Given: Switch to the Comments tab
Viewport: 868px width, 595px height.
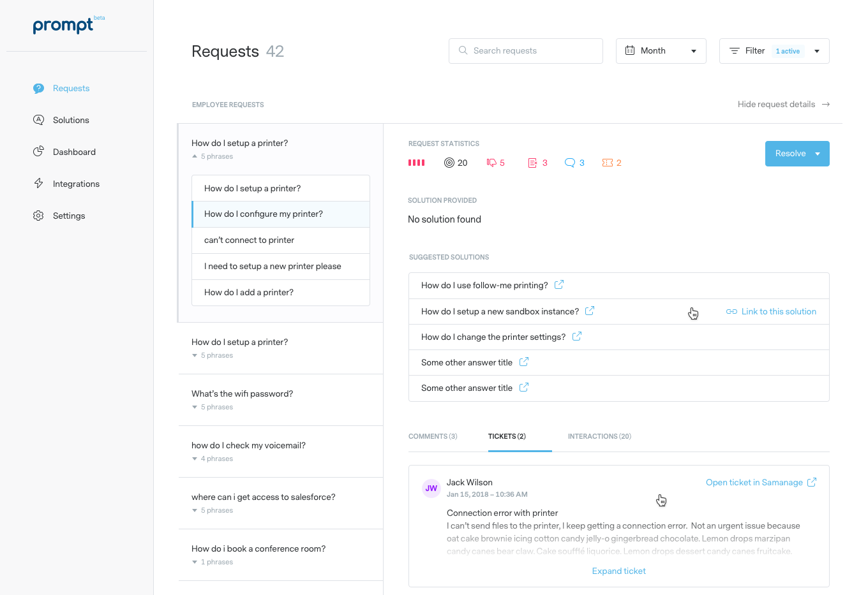Looking at the screenshot, I should (433, 436).
